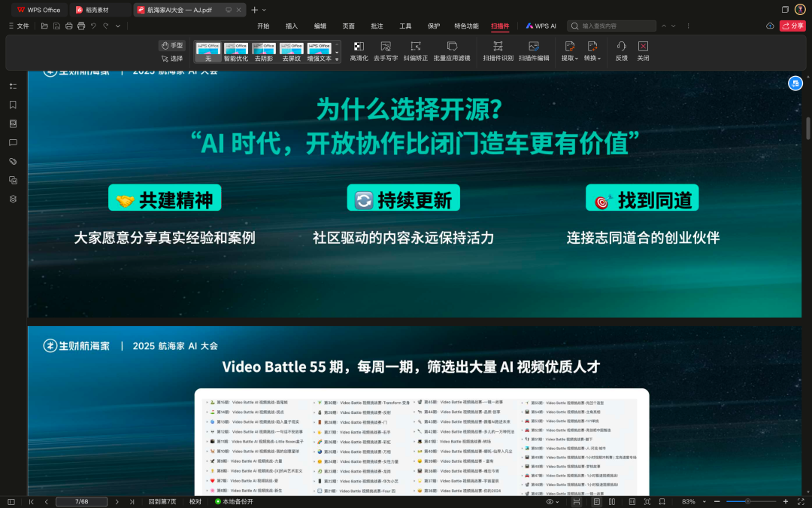Click the user avatar in title bar
Viewport: 812px width, 508px height.
coord(800,9)
